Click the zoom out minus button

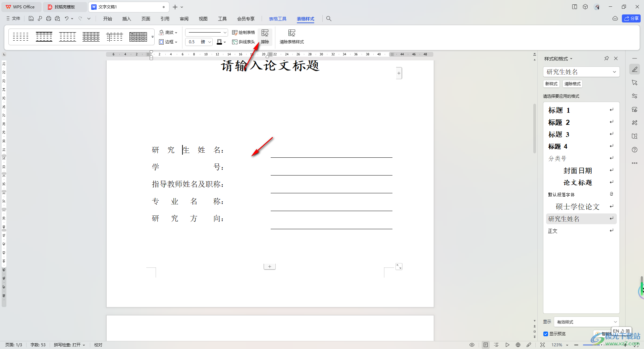pos(576,345)
